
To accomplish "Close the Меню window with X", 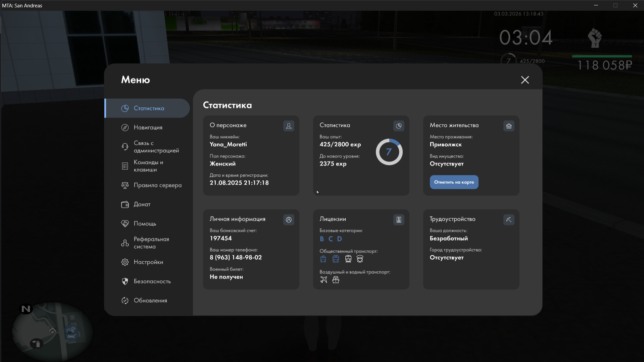I will pyautogui.click(x=525, y=80).
